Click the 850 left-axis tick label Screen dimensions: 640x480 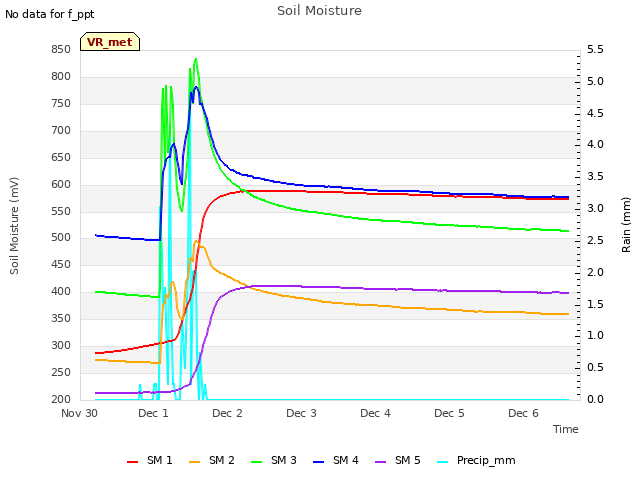pyautogui.click(x=61, y=50)
